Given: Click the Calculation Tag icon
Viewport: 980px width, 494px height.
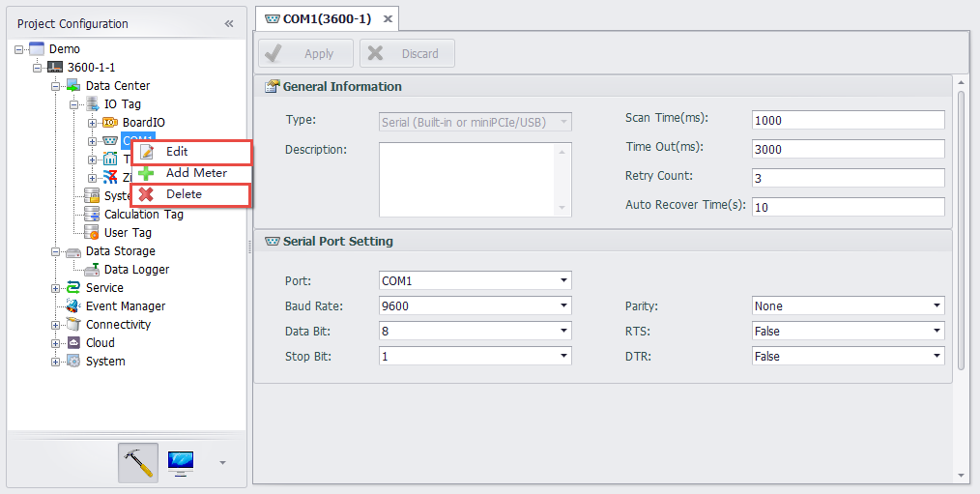Looking at the screenshot, I should (92, 215).
